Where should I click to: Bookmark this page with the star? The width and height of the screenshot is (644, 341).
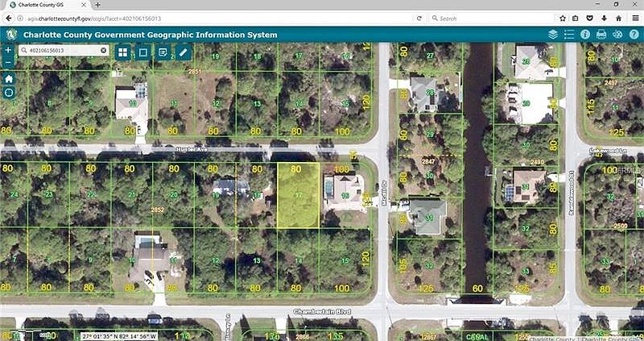tap(563, 19)
